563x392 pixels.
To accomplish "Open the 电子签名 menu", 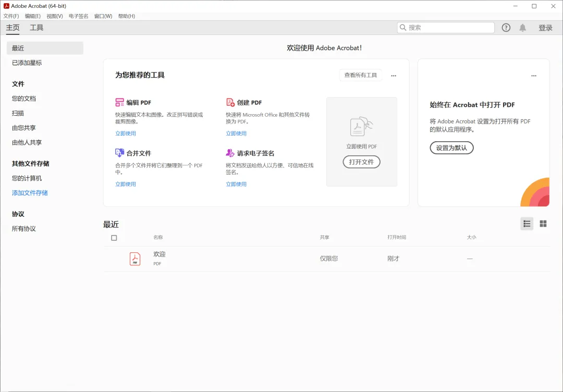I will (x=78, y=16).
